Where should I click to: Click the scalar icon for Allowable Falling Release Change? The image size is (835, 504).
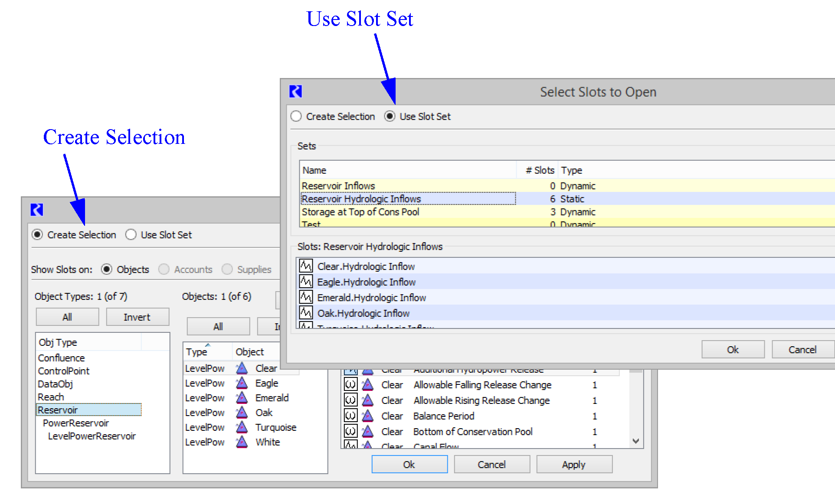[x=350, y=385]
